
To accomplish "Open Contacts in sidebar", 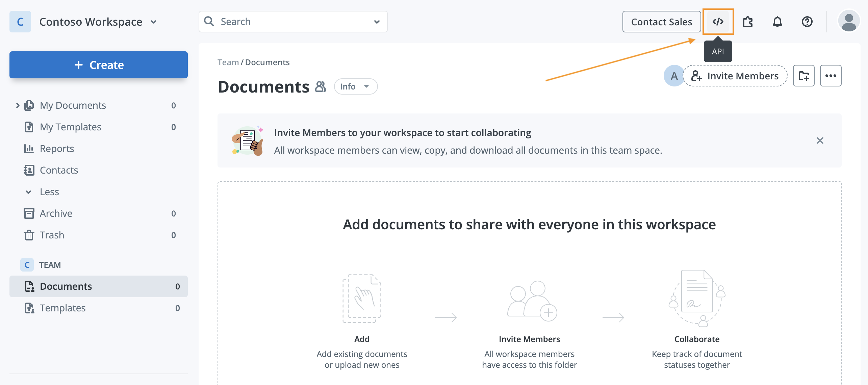I will pos(99,170).
